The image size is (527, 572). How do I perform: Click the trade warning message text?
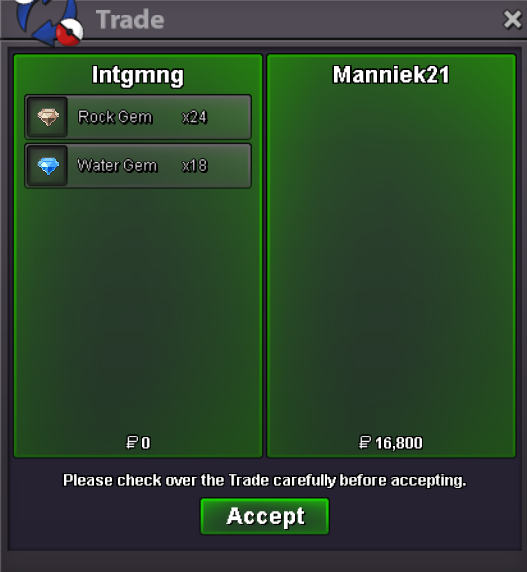265,480
